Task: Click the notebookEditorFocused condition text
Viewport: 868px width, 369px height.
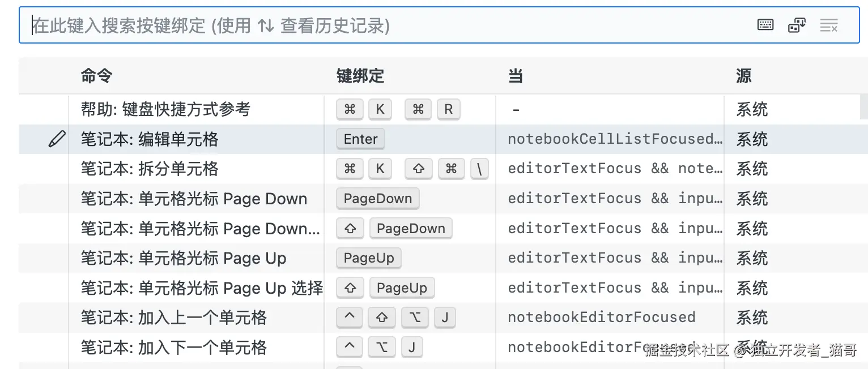Action: [x=601, y=317]
